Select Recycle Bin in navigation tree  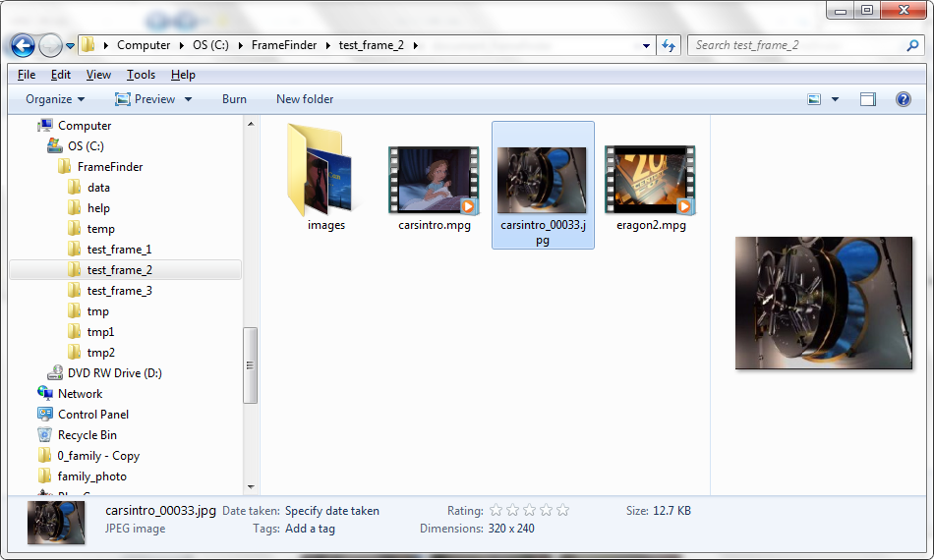pos(87,435)
